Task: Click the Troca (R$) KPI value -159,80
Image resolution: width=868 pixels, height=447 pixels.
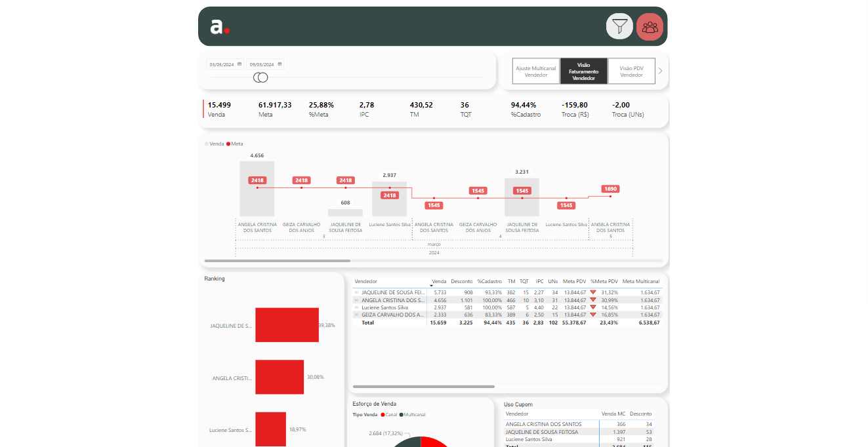Action: (575, 105)
